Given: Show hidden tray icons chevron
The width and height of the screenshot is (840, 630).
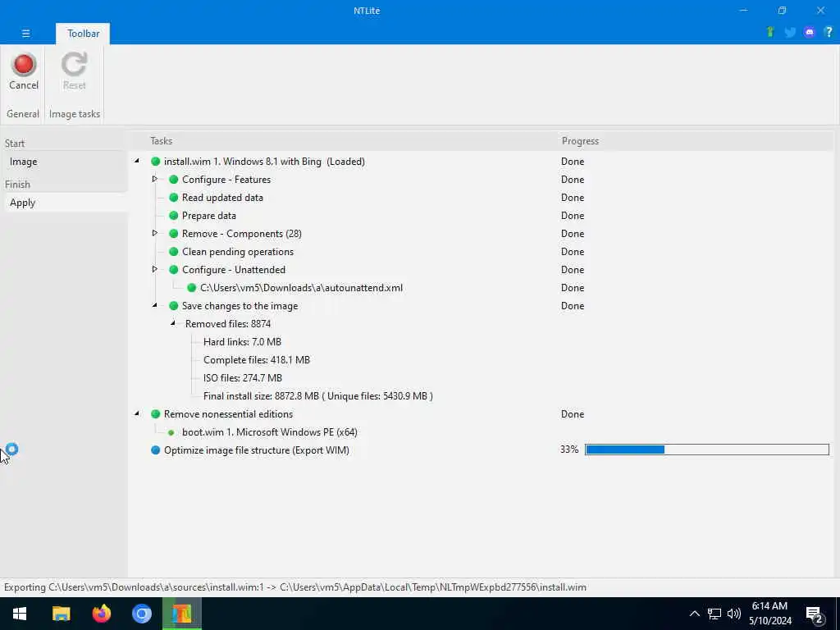Looking at the screenshot, I should click(694, 614).
